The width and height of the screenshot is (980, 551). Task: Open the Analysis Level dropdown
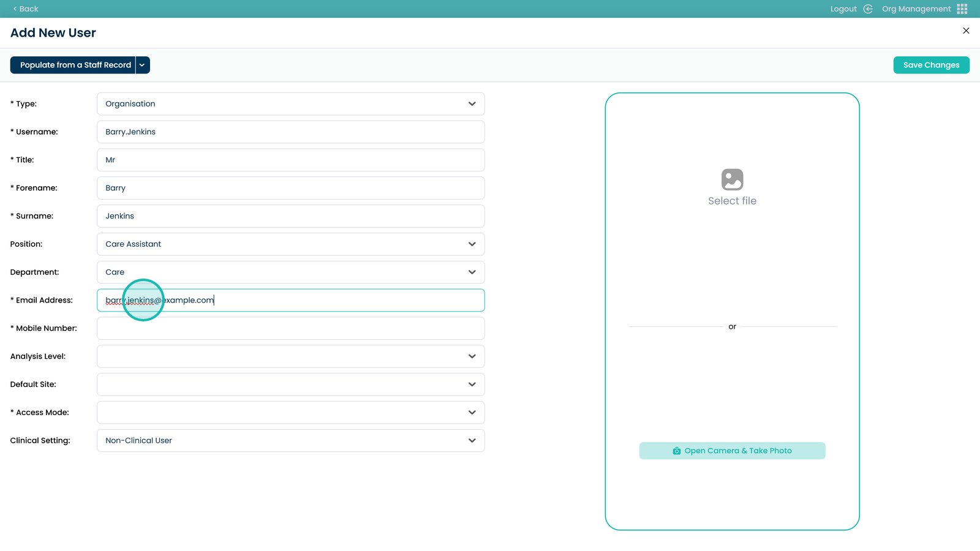pos(291,356)
